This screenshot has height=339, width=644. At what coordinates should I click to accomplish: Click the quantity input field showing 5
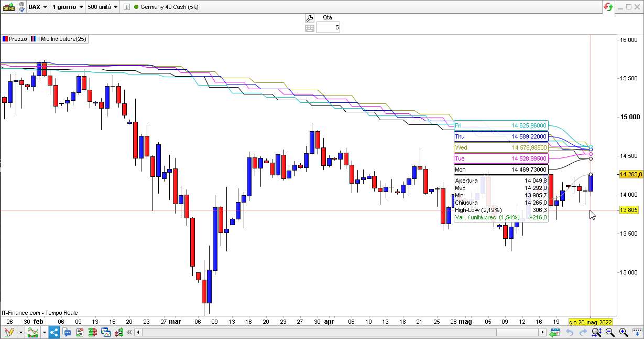[x=328, y=27]
